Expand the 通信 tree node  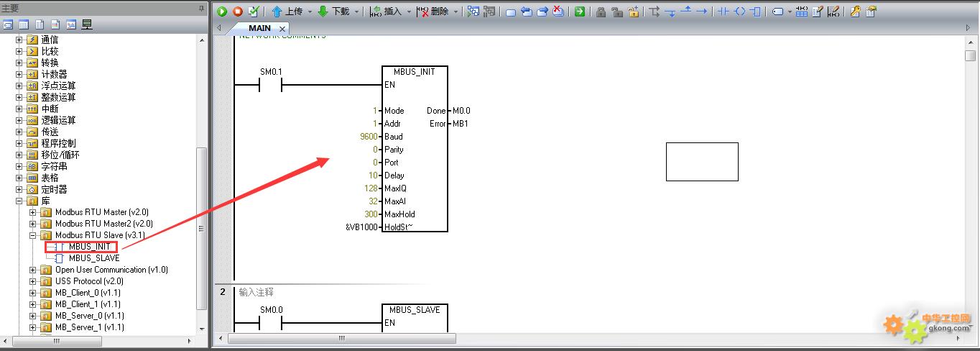[19, 40]
